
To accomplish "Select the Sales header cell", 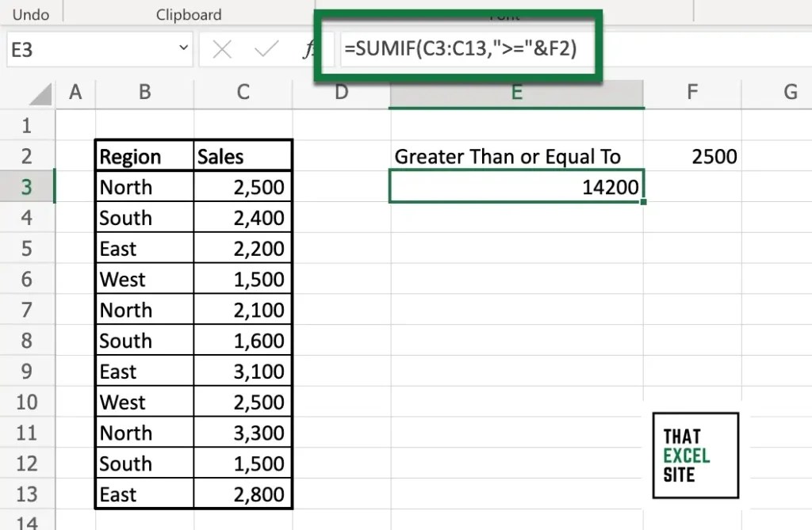I will (x=242, y=156).
